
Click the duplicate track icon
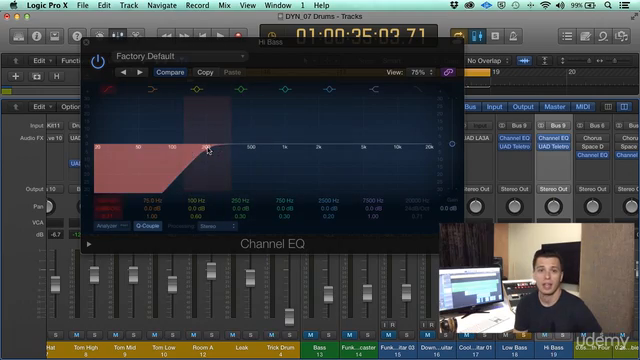coord(36,76)
